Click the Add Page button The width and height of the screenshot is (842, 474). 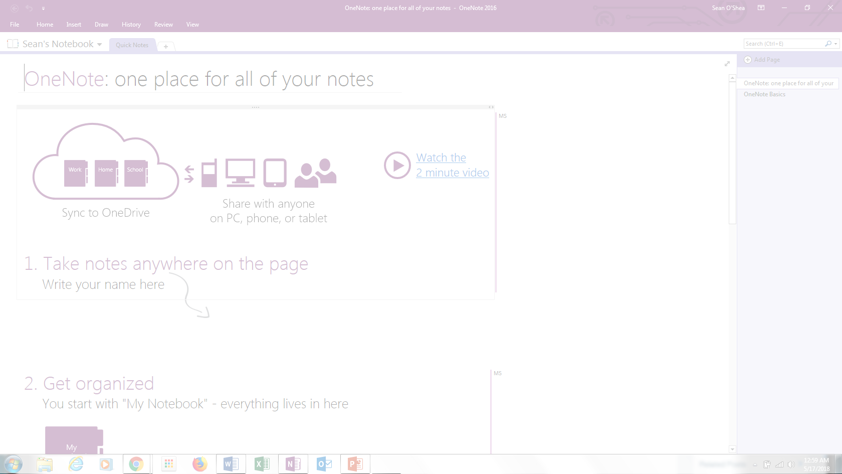click(762, 60)
